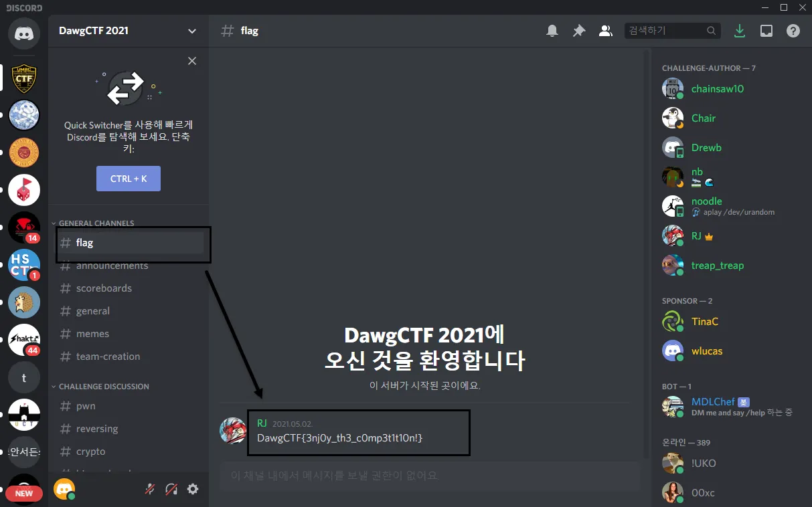Click the green download apps icon

click(x=740, y=31)
